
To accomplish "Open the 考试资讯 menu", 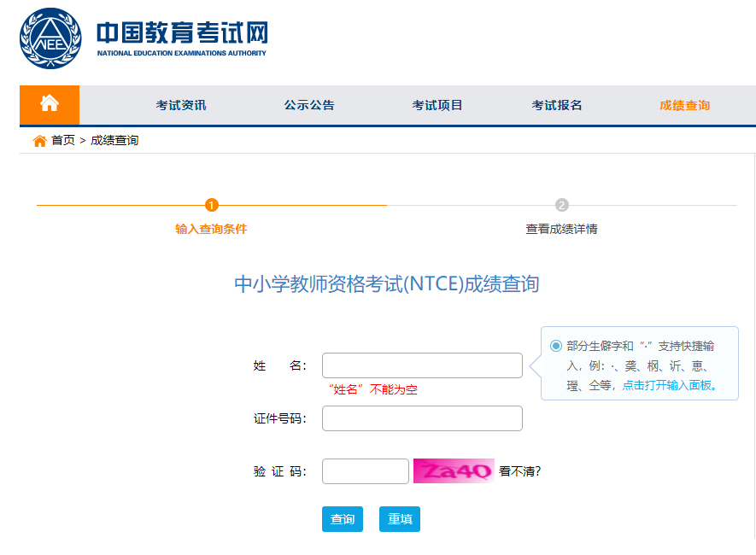I will 181,106.
